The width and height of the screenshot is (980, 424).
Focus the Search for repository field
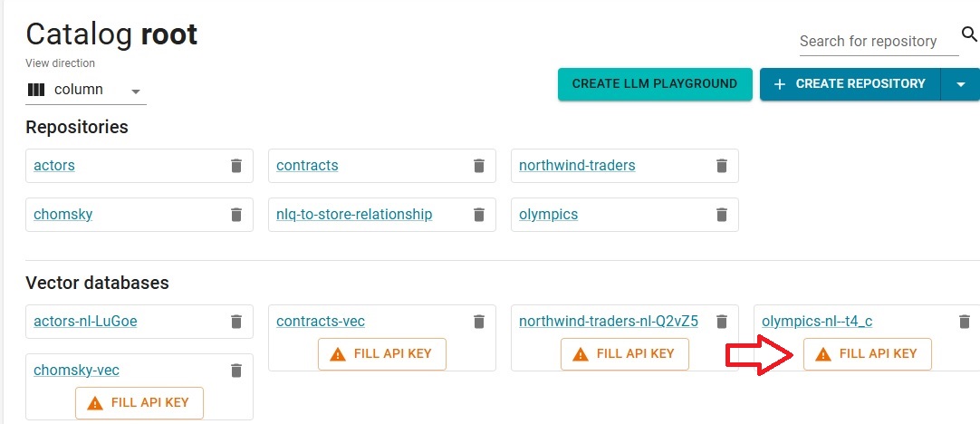point(879,42)
